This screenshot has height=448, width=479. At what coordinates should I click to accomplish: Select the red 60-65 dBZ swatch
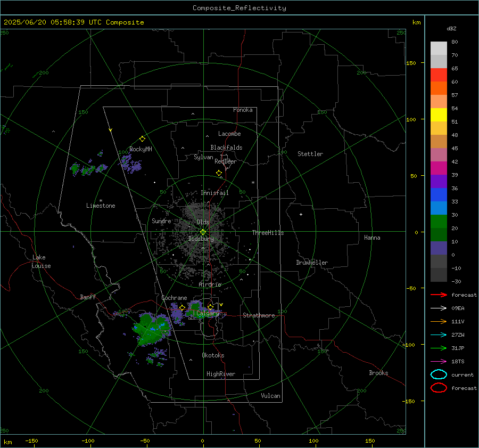click(439, 75)
